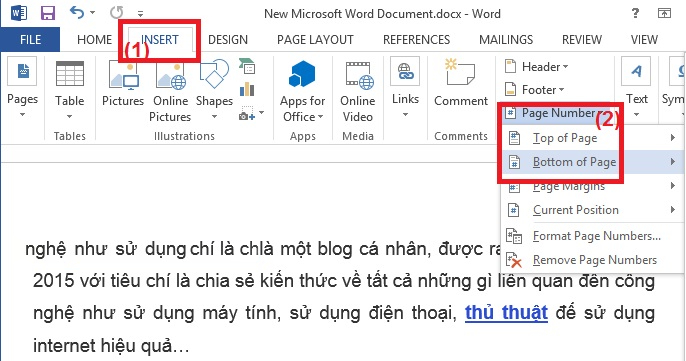Image resolution: width=686 pixels, height=361 pixels.
Task: Click the Page Number button
Action: [x=556, y=113]
